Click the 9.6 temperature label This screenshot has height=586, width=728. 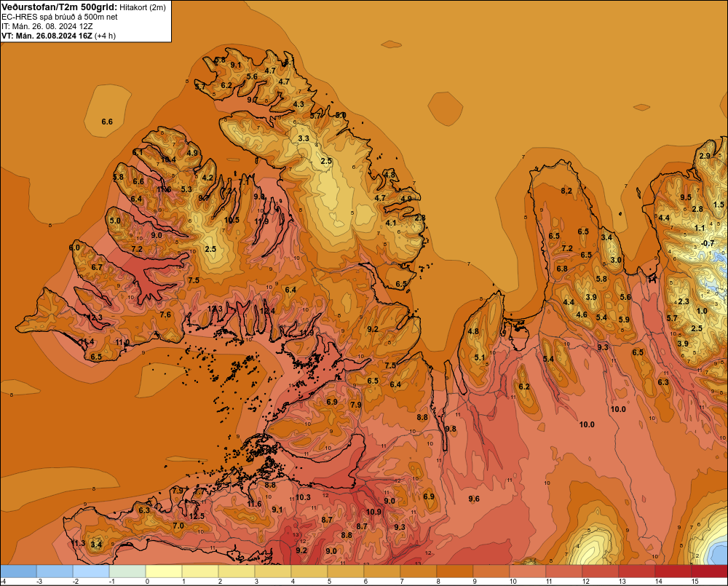[x=474, y=499]
